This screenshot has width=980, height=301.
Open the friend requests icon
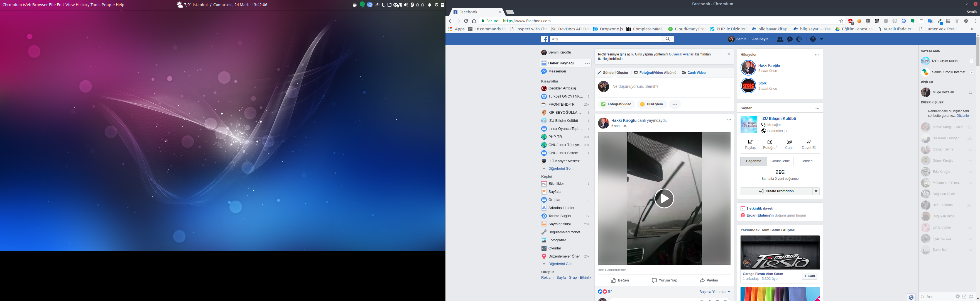click(x=780, y=39)
